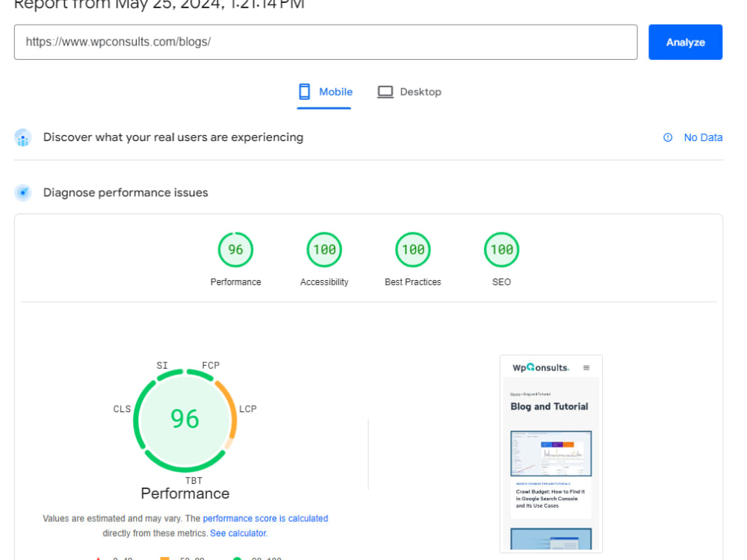The width and height of the screenshot is (747, 560).
Task: Open the performance score is calculated link
Action: 265,518
